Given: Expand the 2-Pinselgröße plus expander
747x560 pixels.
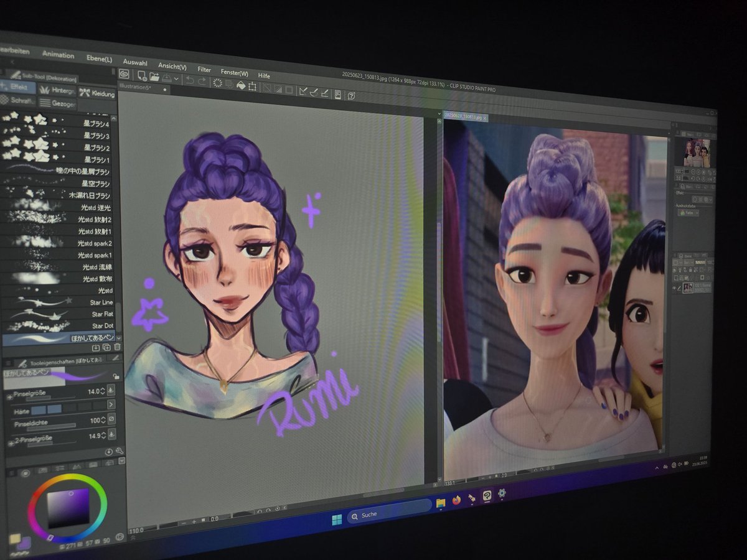Looking at the screenshot, I should coord(11,443).
